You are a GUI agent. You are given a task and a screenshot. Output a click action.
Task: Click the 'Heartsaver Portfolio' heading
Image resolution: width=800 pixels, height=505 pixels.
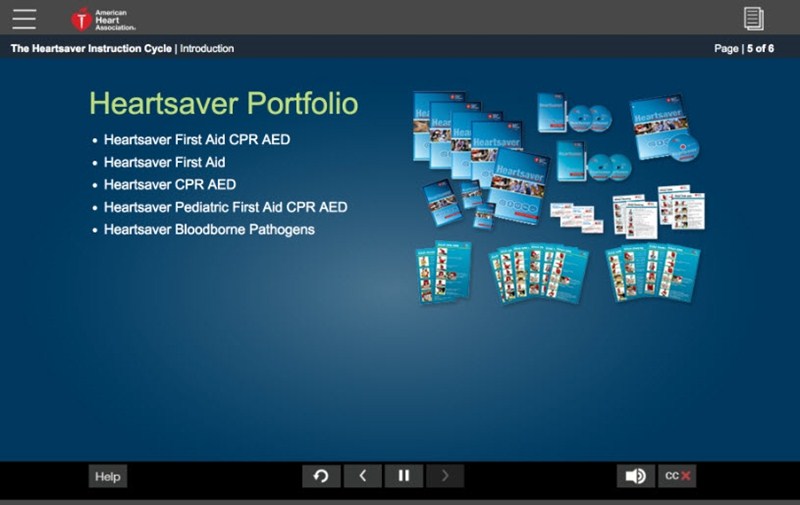point(223,104)
